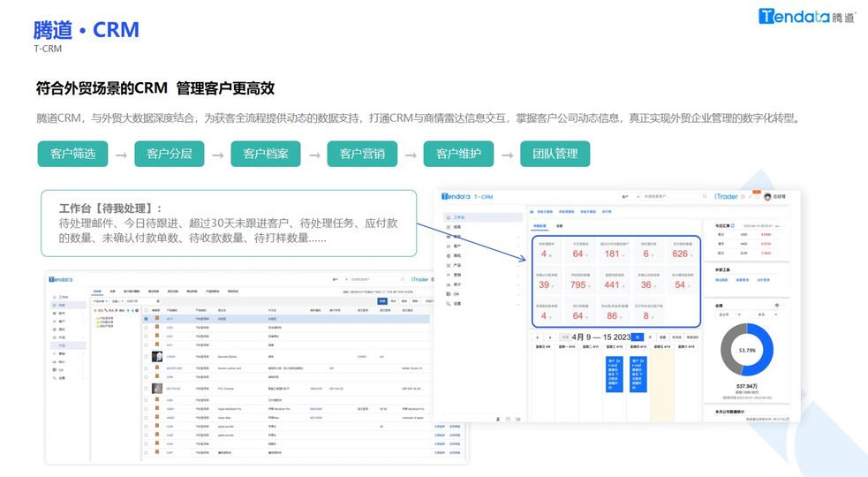868x477 pixels.
Task: Expand the 客户 menu chevron in dashboard sidebar
Action: (x=518, y=246)
